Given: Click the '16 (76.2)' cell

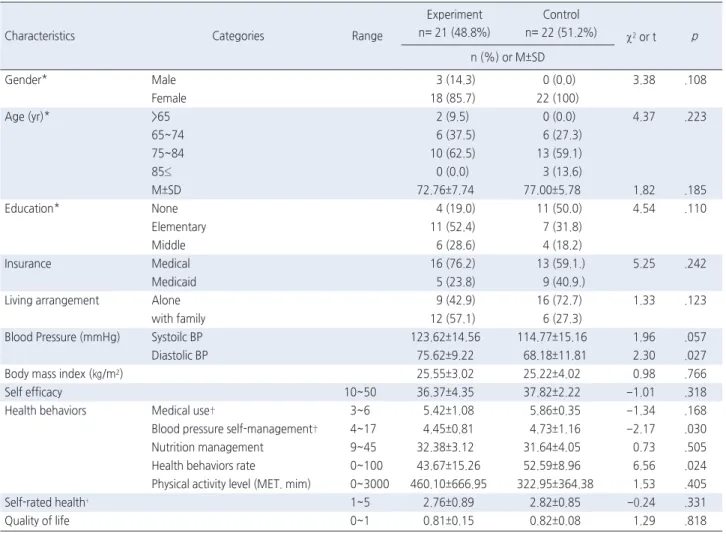Looking at the screenshot, I should (453, 263).
